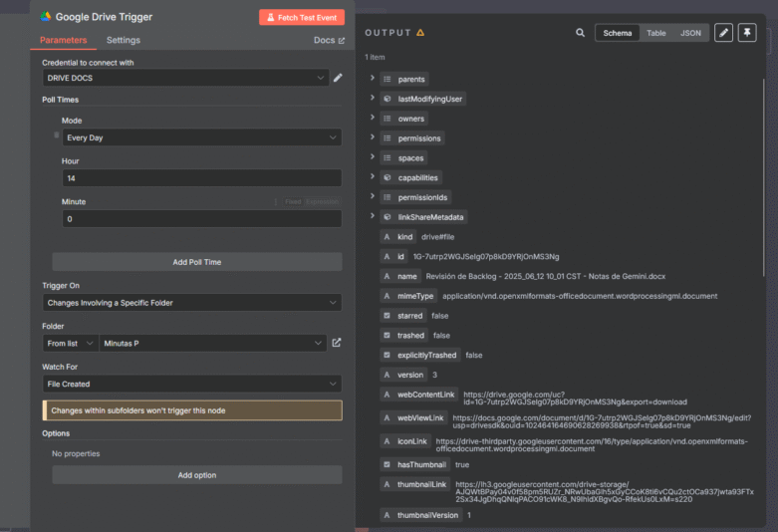The height and width of the screenshot is (532, 778).
Task: Click the search icon in Output panel
Action: click(x=581, y=33)
